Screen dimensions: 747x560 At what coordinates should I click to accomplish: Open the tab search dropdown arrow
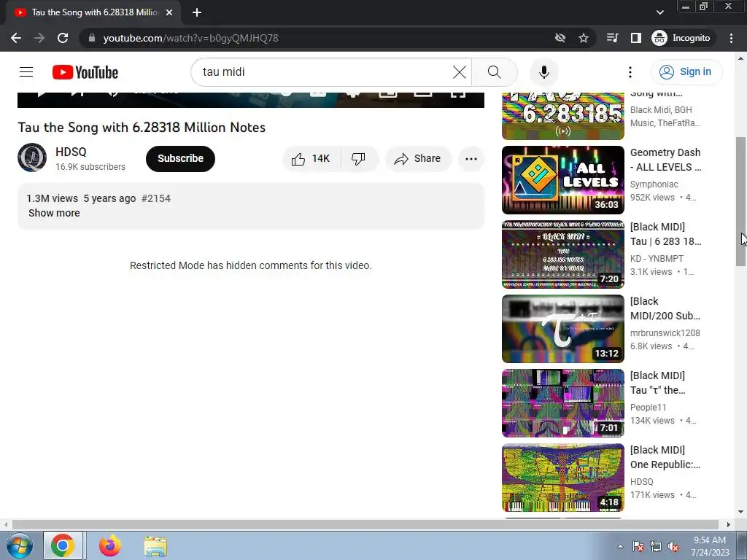click(x=659, y=12)
